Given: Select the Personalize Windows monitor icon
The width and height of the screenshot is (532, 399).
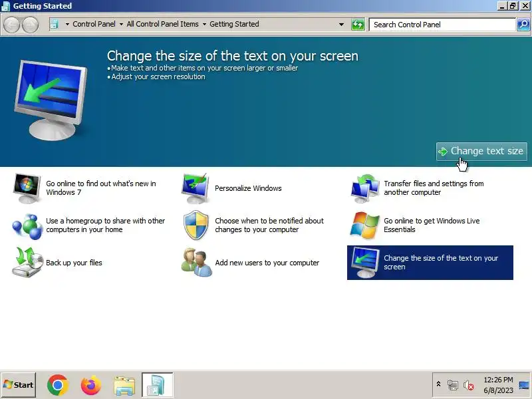Looking at the screenshot, I should pos(195,188).
